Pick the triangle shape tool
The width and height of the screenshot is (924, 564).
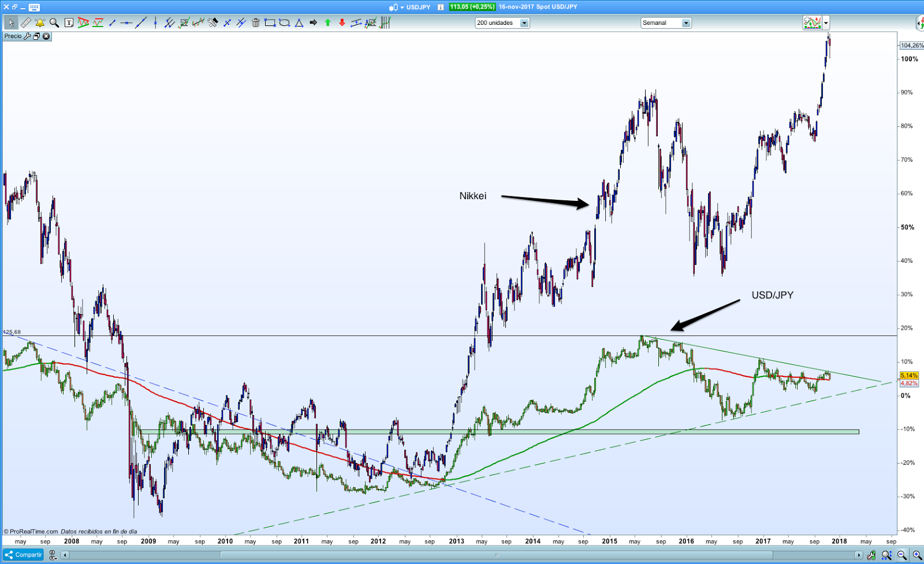pyautogui.click(x=299, y=23)
